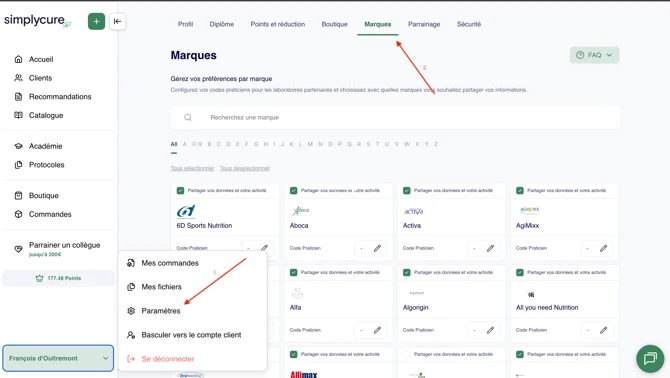670x378 pixels.
Task: Expand the FAQ dropdown
Action: (594, 55)
